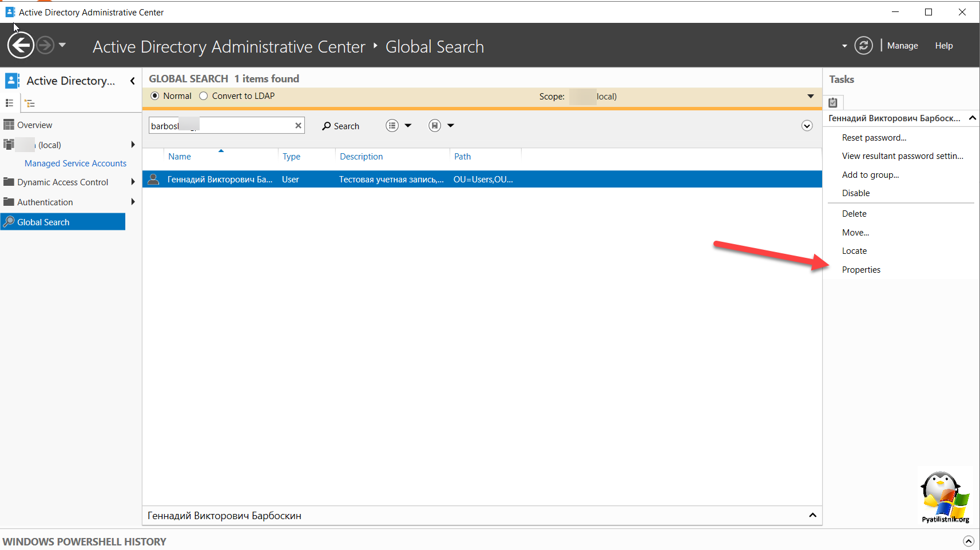The height and width of the screenshot is (550, 980).
Task: Select the Convert to LDAP radio
Action: click(203, 96)
